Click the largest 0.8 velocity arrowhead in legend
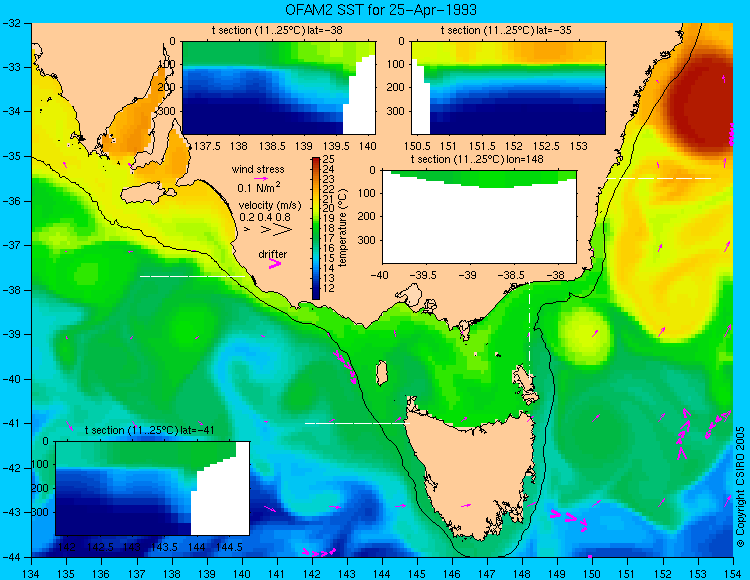Viewport: 750px width, 580px height. pyautogui.click(x=283, y=230)
